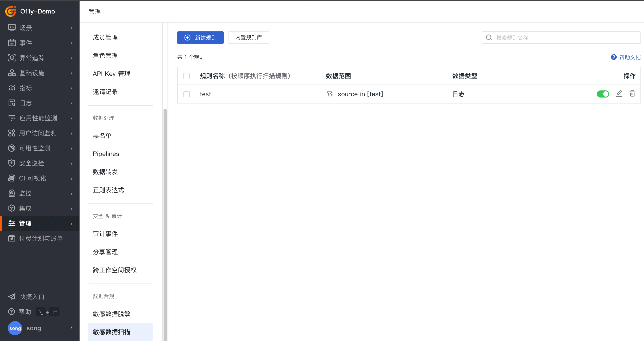Click the filter icon beside source in [test]
Screen dimensions: 644x341
point(330,94)
